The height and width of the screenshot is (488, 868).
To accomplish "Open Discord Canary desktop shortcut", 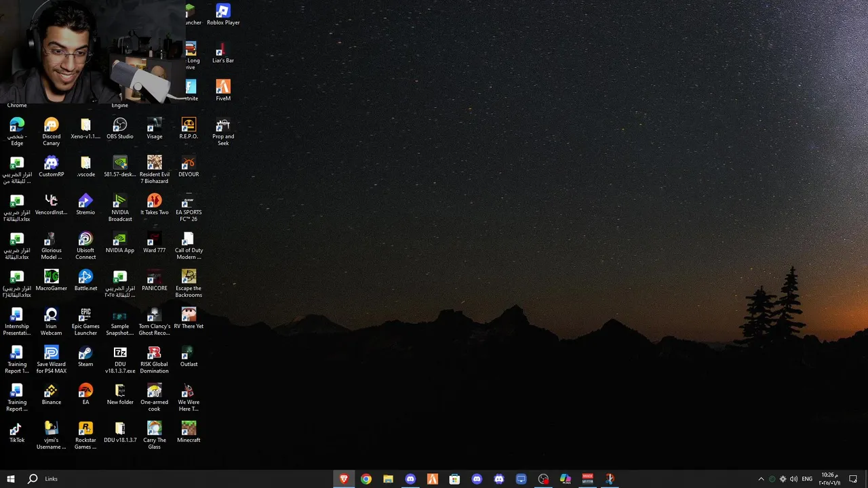I will [x=52, y=132].
